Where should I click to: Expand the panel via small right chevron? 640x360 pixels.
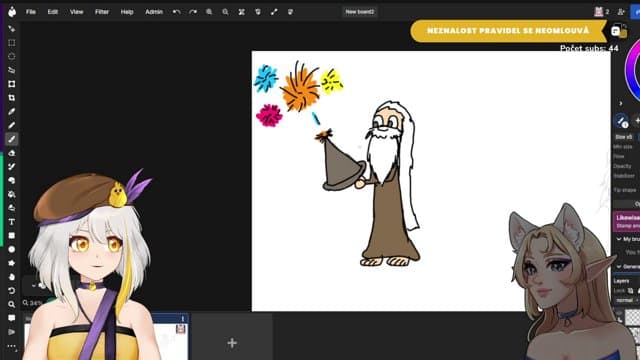pos(621,104)
